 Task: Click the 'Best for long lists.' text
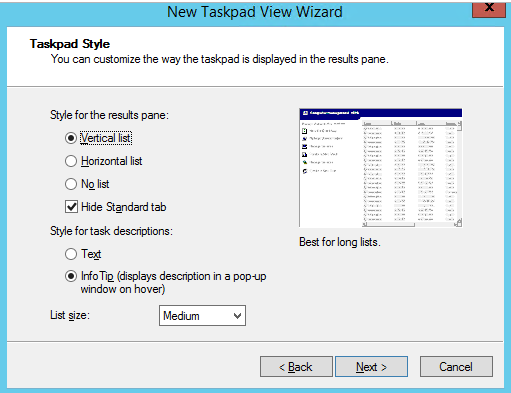click(x=340, y=242)
